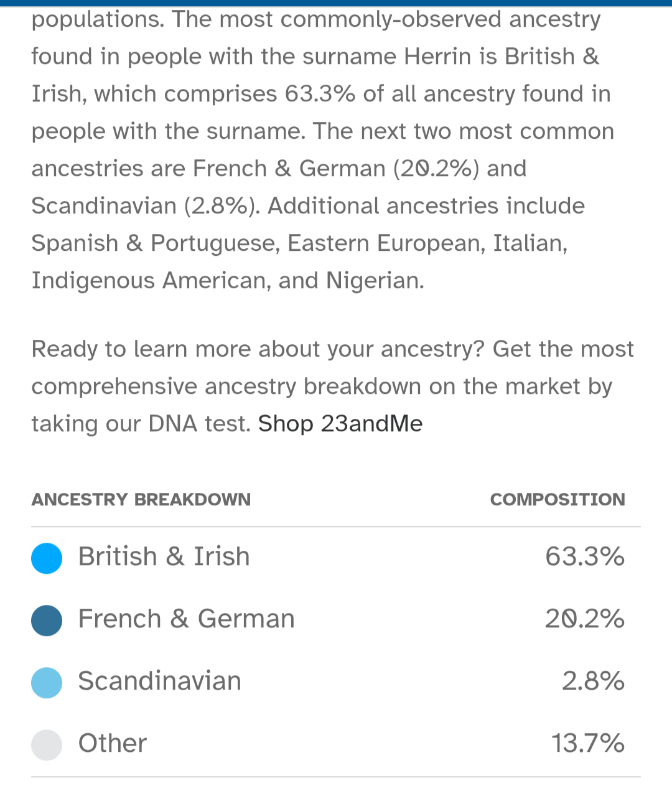Viewport: 672px width, 806px height.
Task: Click the 20.2% value in the table
Action: coord(584,619)
